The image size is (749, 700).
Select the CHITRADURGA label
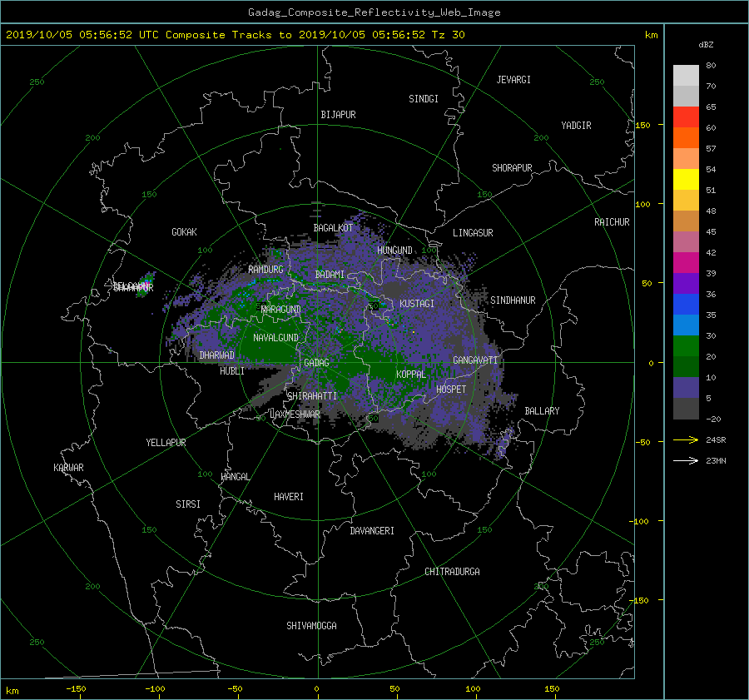[x=452, y=572]
